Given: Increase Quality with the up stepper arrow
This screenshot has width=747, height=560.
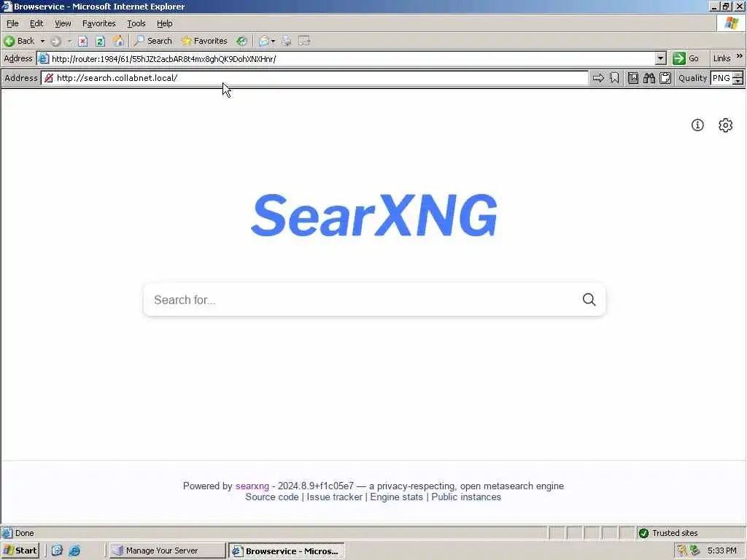Looking at the screenshot, I should tap(738, 75).
